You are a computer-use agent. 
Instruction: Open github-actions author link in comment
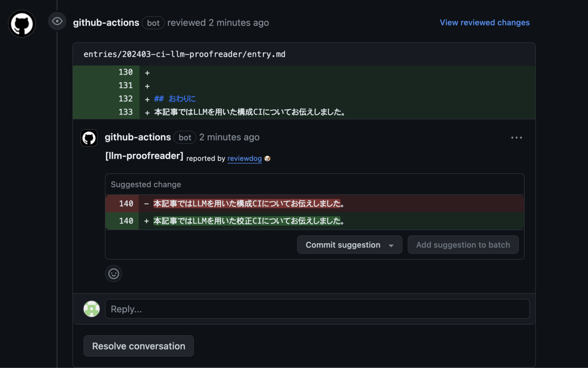tap(138, 137)
